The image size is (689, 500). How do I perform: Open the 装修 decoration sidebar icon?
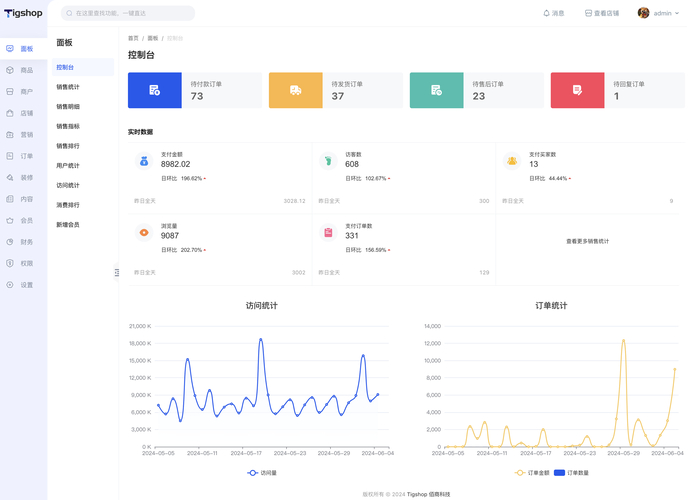pos(10,178)
